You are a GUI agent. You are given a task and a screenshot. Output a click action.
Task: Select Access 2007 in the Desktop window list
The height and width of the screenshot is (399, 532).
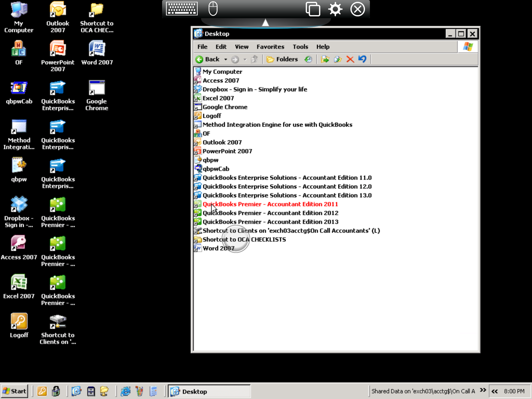(x=217, y=81)
